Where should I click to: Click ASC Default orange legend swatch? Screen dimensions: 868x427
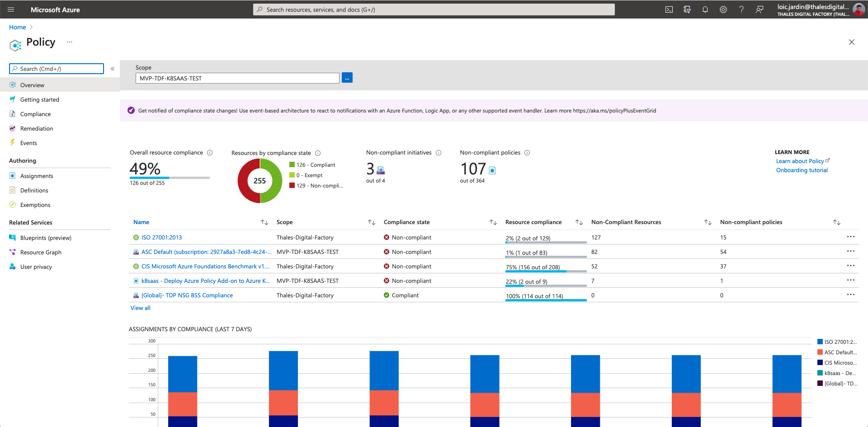point(820,352)
